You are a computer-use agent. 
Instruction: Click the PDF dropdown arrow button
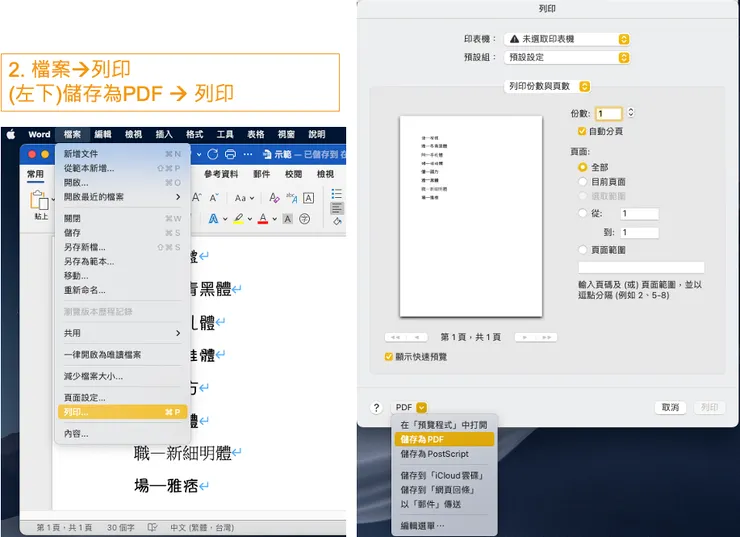coord(421,408)
